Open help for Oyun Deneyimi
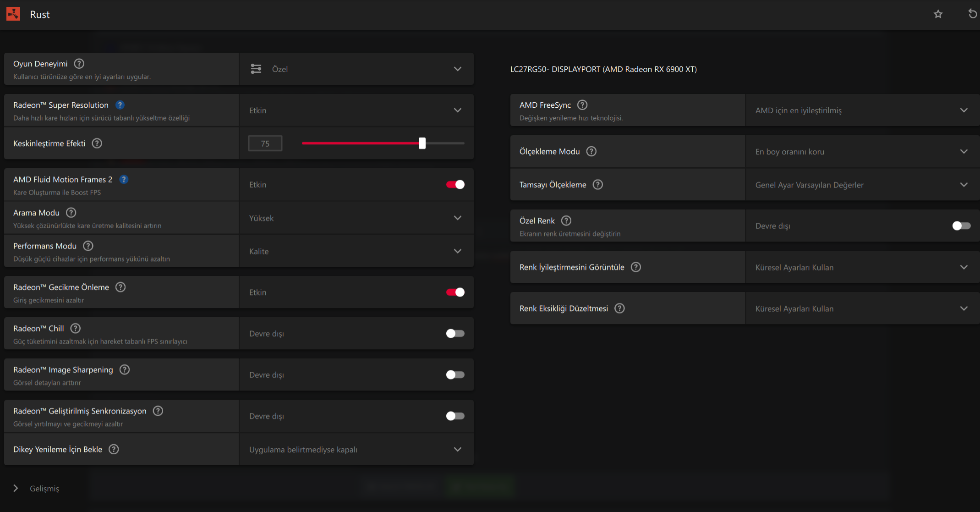This screenshot has width=980, height=512. (79, 64)
